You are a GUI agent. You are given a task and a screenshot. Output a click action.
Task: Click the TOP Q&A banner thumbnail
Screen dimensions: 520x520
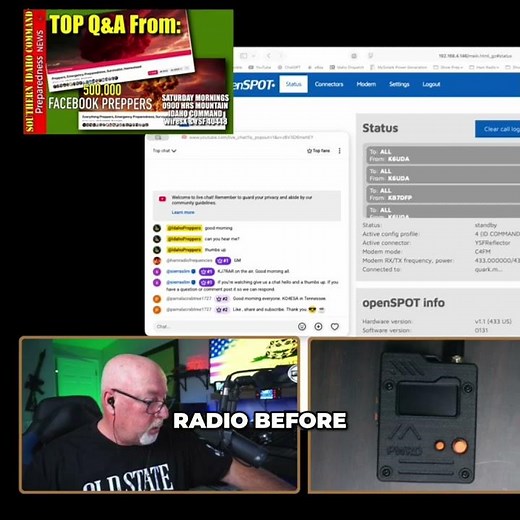tap(128, 71)
